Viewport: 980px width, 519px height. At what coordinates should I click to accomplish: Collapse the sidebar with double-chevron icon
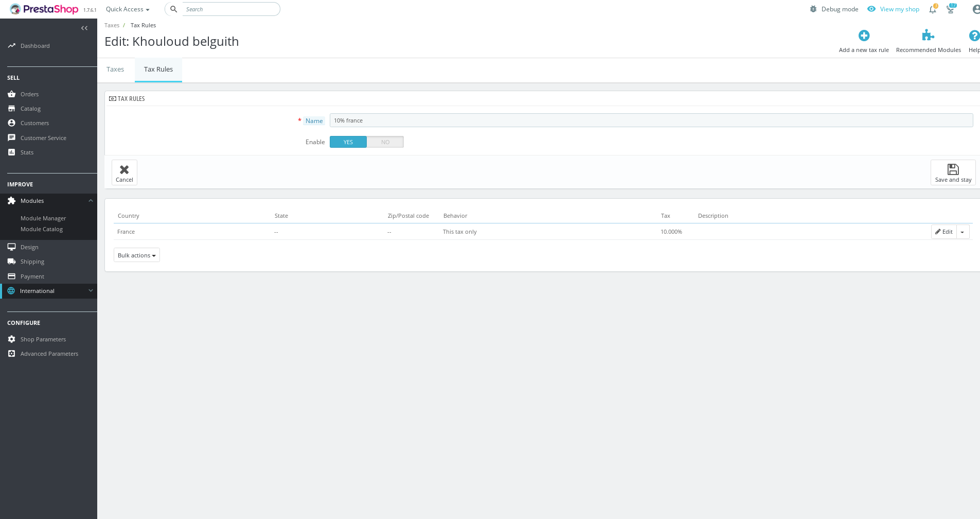84,28
